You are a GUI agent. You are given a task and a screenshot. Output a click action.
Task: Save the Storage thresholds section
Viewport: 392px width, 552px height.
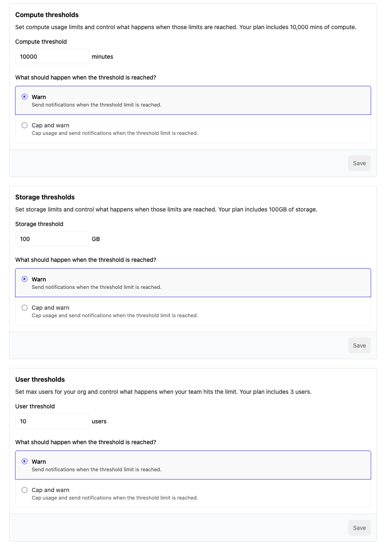tap(359, 346)
